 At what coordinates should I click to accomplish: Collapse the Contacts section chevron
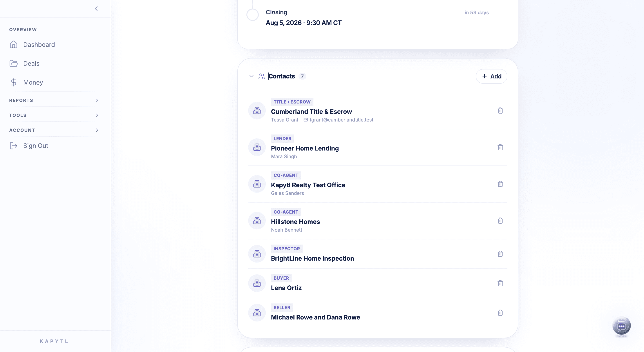point(251,76)
